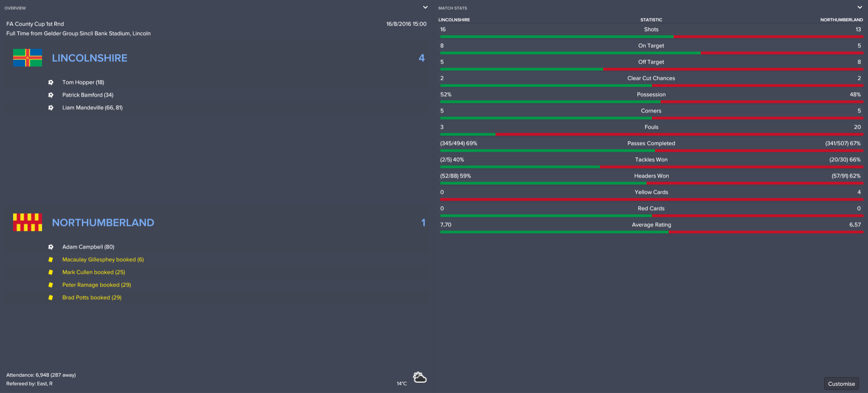Viewport: 868px width, 393px height.
Task: Click the Possession stat bar
Action: coord(651,102)
